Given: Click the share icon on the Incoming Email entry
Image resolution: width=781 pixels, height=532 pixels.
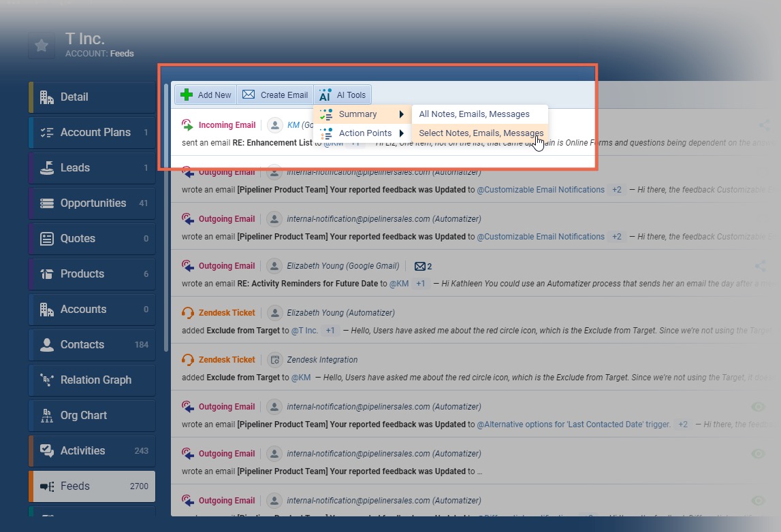Looking at the screenshot, I should pyautogui.click(x=764, y=125).
